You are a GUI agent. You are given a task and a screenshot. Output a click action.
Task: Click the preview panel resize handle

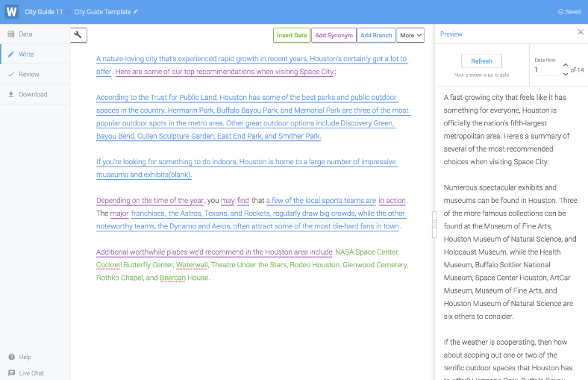[x=434, y=224]
